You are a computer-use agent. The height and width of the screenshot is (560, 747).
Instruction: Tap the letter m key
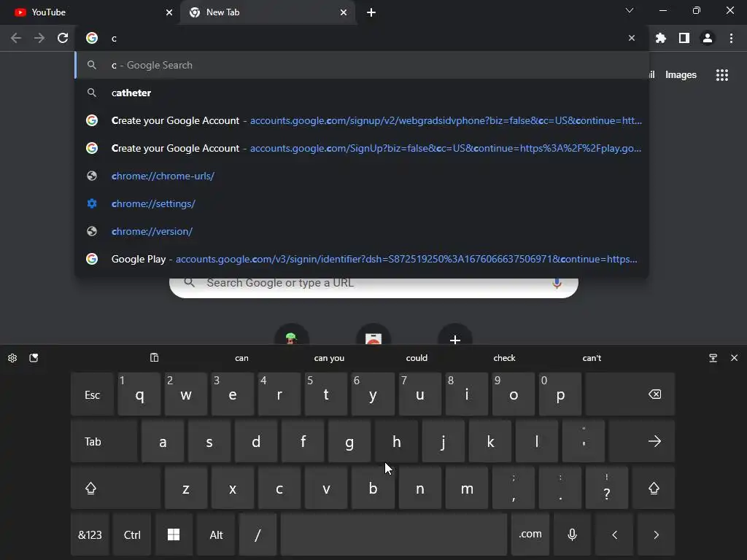(x=467, y=488)
